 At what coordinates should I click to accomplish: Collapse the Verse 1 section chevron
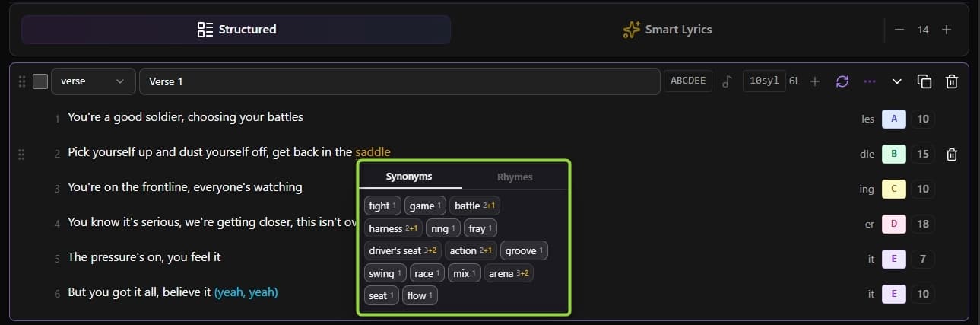click(x=897, y=81)
